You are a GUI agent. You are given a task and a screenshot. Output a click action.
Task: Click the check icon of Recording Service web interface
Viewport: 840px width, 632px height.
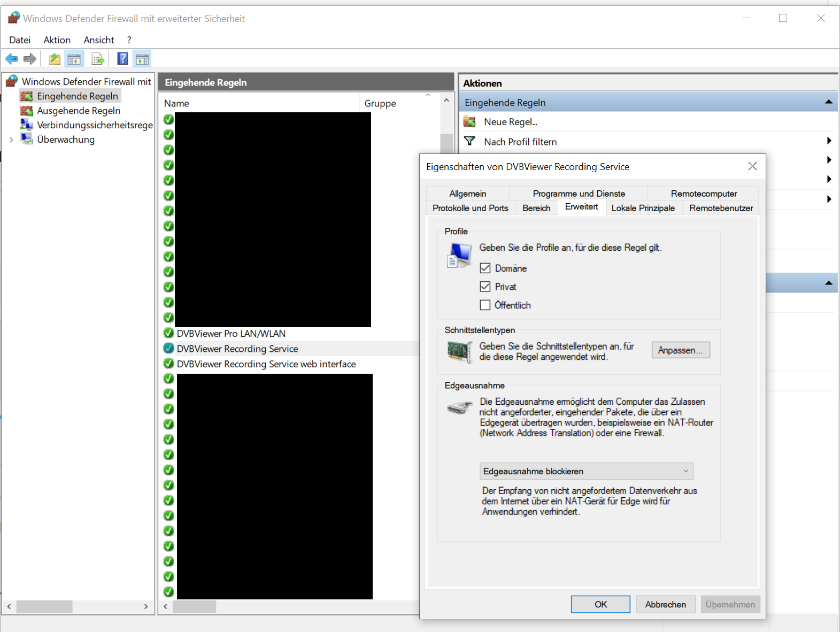[168, 364]
